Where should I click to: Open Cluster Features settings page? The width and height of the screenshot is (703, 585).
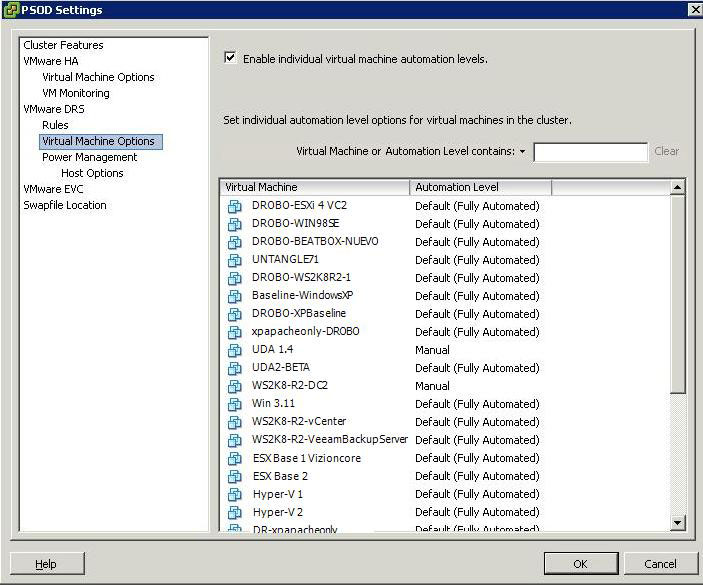tap(63, 45)
